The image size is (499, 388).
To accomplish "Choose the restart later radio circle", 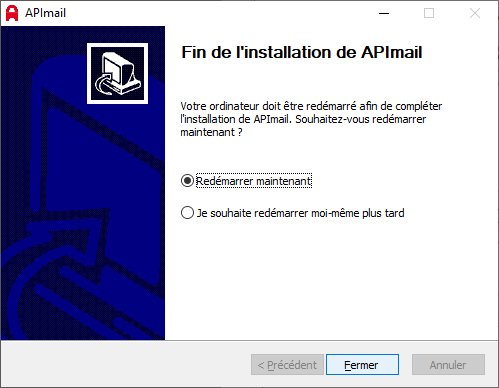I will point(187,213).
